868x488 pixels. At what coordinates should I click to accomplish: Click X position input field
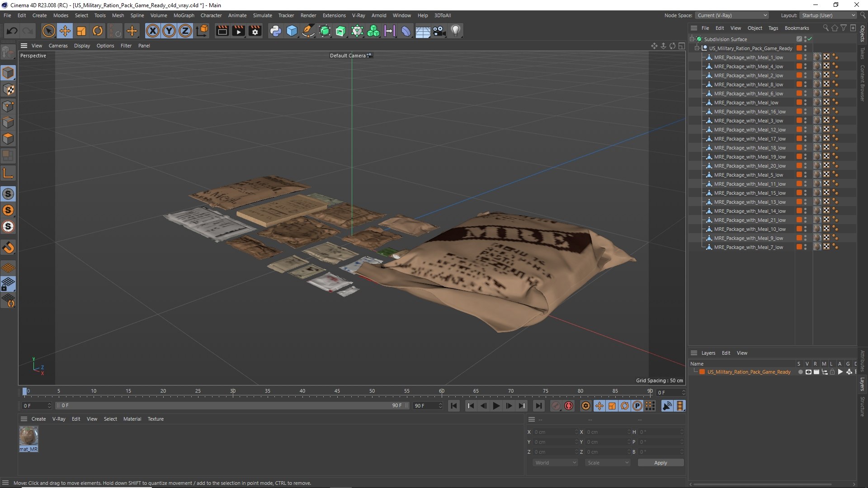point(555,432)
